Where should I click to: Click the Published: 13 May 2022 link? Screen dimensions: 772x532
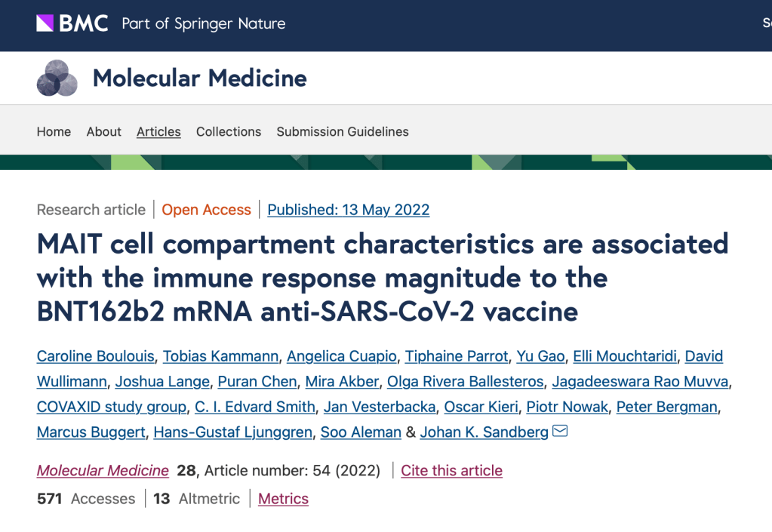pyautogui.click(x=349, y=210)
